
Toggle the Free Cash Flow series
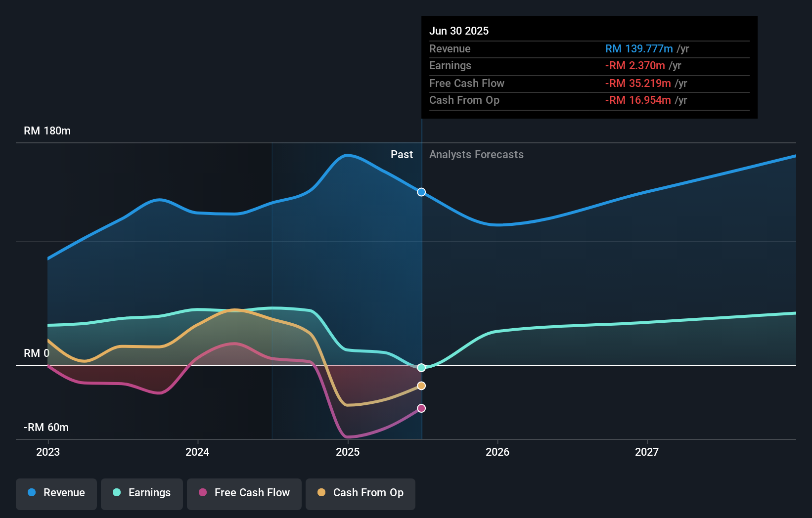point(244,493)
